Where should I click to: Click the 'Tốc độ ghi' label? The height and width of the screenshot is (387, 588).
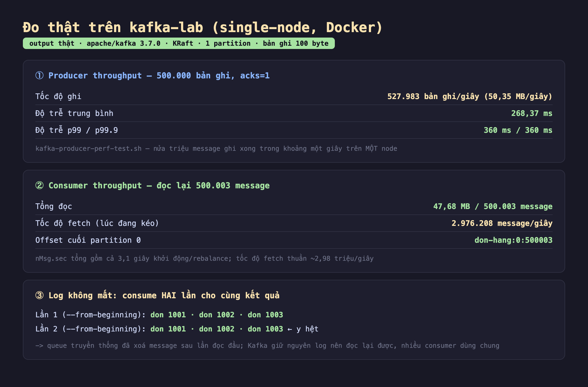(x=58, y=96)
